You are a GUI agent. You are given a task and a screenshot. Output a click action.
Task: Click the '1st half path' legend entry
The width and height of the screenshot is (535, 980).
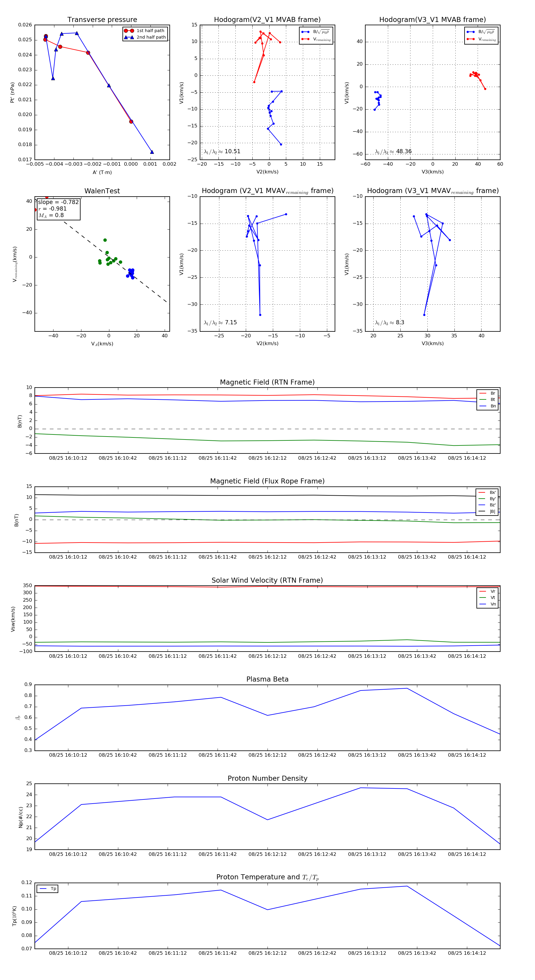145,31
